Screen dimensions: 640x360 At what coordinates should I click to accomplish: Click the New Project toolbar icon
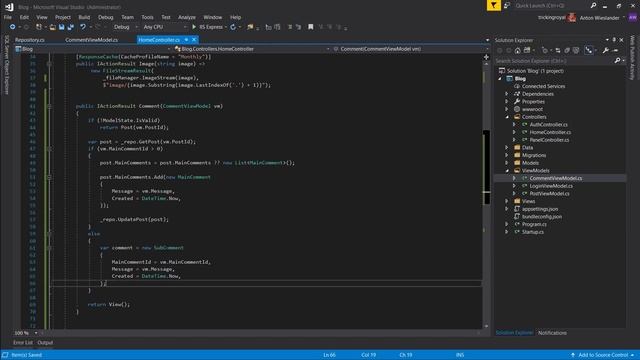coord(39,27)
